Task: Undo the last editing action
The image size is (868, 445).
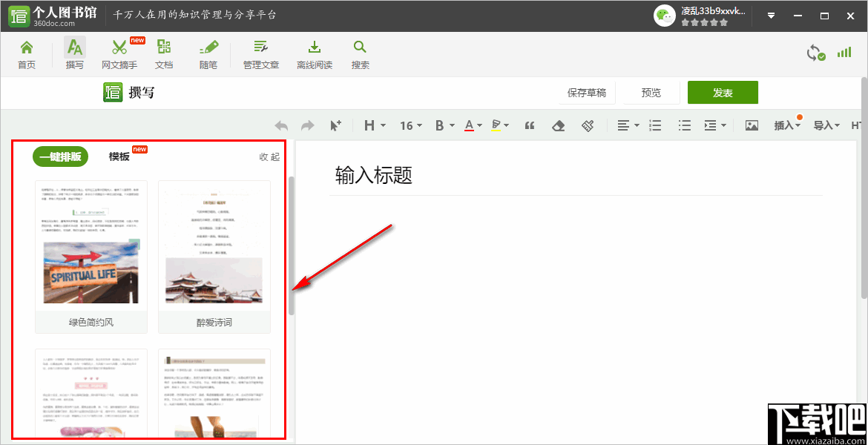Action: [283, 125]
